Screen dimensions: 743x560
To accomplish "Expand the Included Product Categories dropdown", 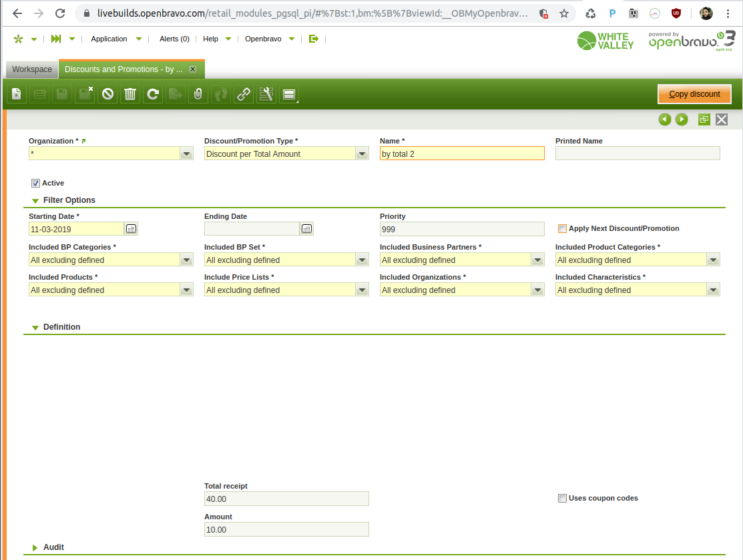I will [713, 260].
